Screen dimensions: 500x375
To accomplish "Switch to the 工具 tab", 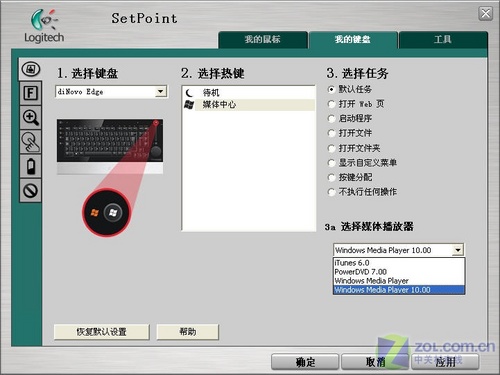I will click(x=443, y=40).
